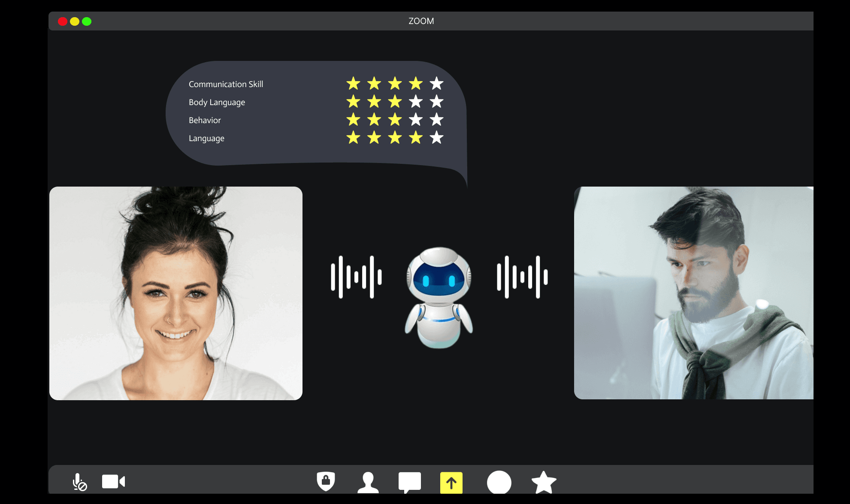Click the AI robot assistant

pos(439,297)
